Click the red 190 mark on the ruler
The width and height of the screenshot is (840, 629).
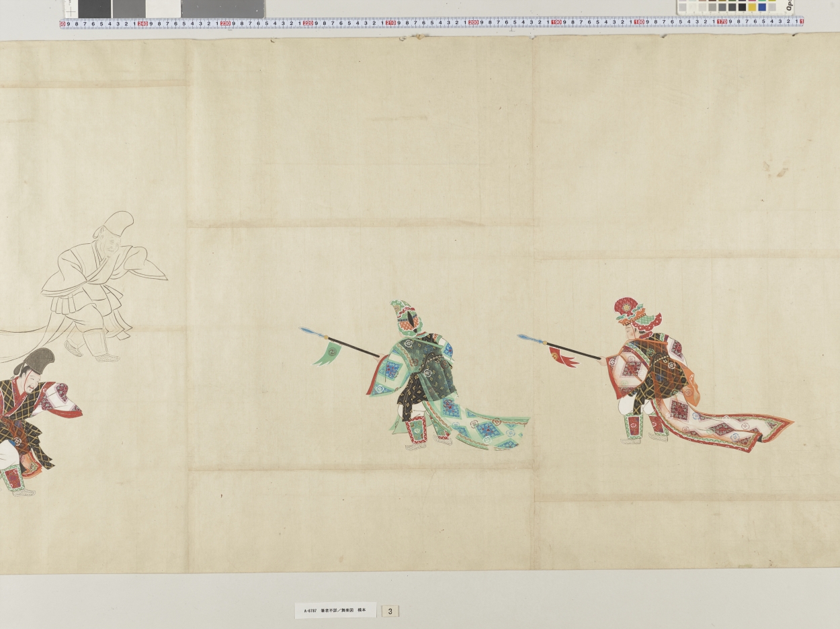point(556,24)
